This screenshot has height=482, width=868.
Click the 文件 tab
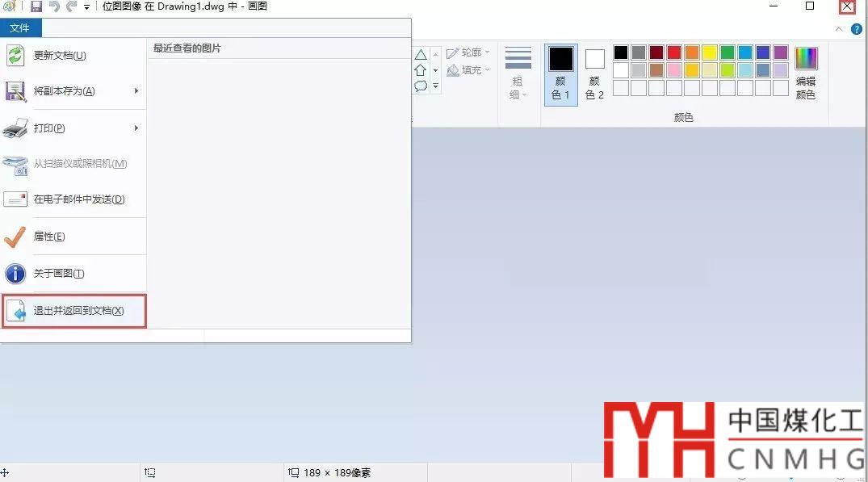tap(20, 27)
